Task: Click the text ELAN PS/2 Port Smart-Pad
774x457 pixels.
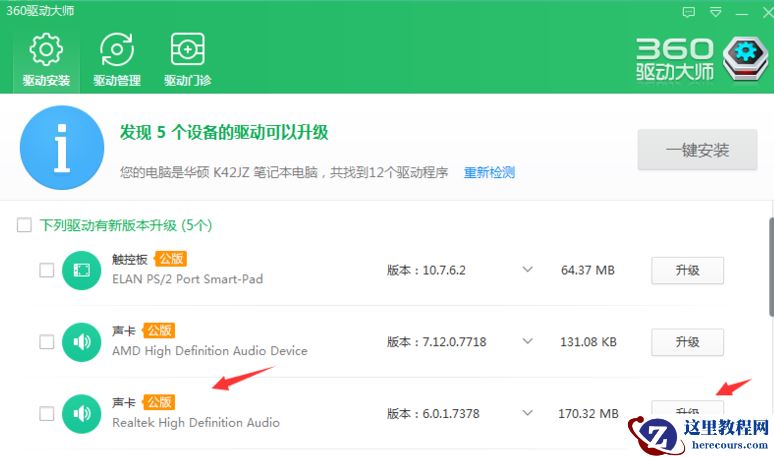Action: click(188, 279)
